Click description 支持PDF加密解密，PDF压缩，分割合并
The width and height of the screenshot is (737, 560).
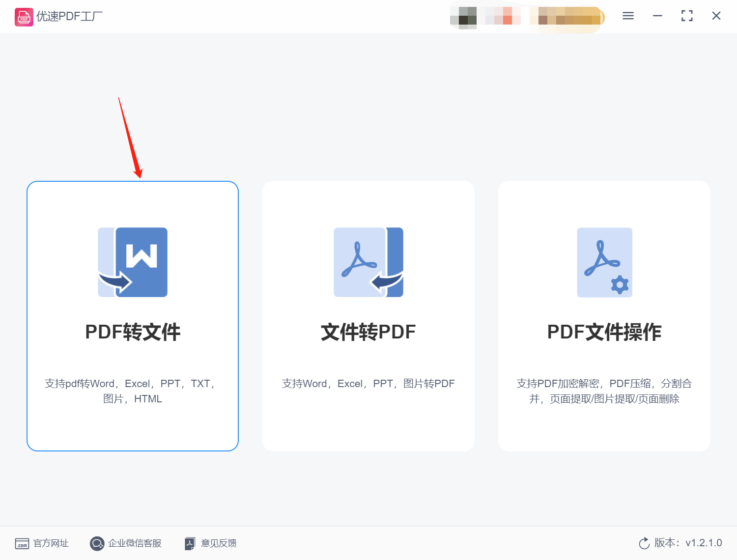tap(604, 391)
